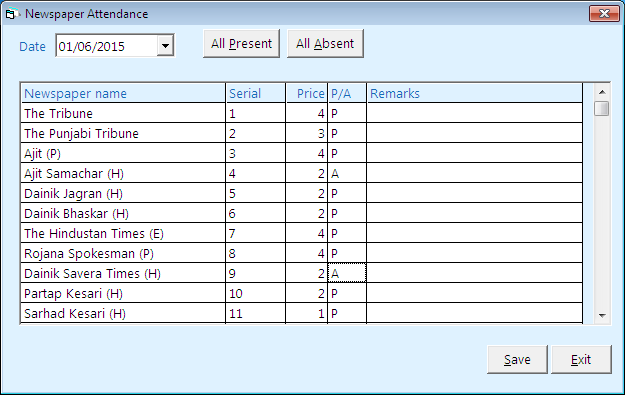The image size is (625, 395).
Task: Click the scrollbar down arrow
Action: tap(602, 315)
